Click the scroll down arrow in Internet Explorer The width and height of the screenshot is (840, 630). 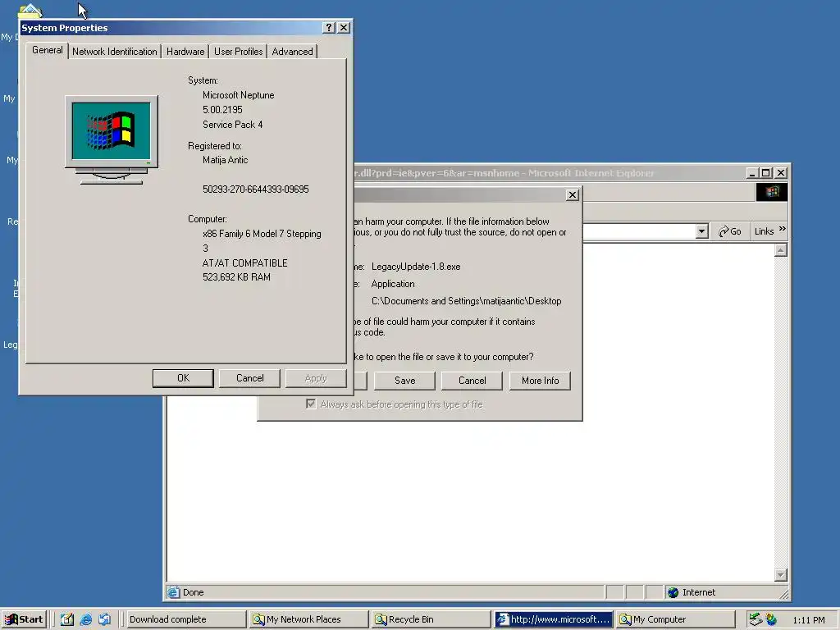point(781,575)
